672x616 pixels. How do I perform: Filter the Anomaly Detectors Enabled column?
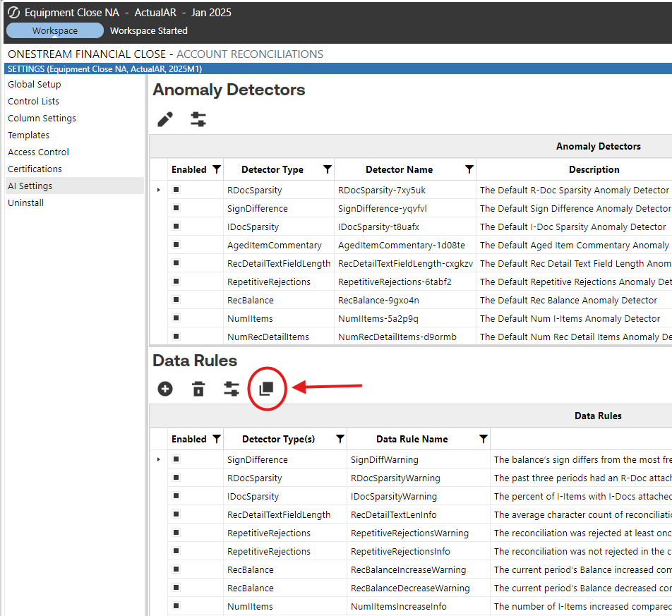(x=217, y=169)
